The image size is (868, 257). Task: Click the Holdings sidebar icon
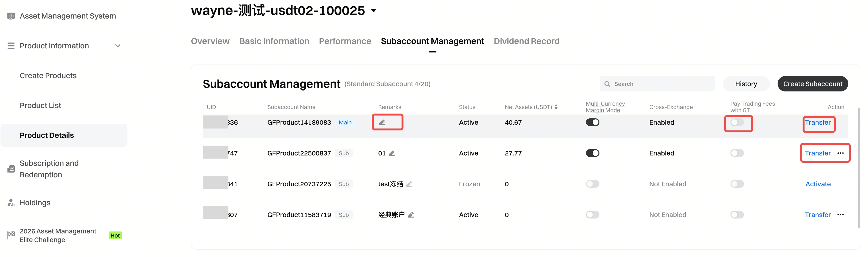tap(11, 203)
